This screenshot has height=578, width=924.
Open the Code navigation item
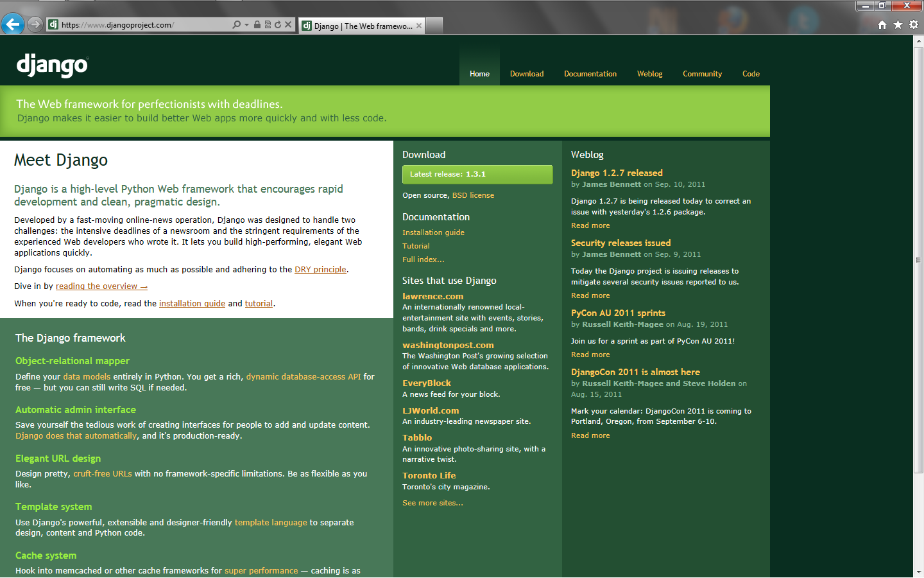751,74
